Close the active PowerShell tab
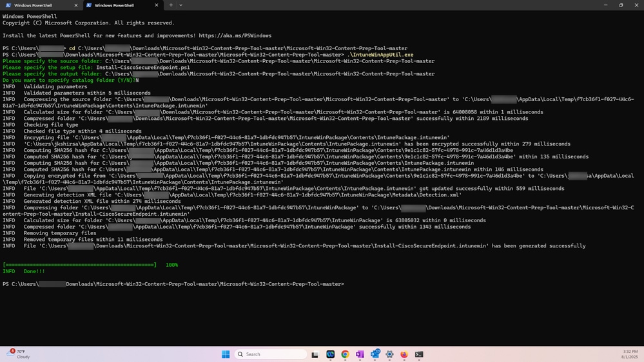The width and height of the screenshot is (644, 362). [x=157, y=5]
